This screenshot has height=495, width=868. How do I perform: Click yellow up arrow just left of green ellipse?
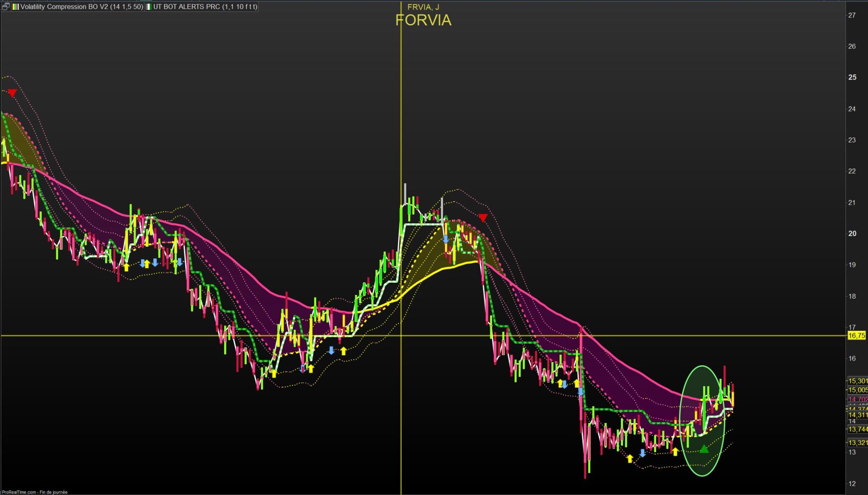[675, 451]
